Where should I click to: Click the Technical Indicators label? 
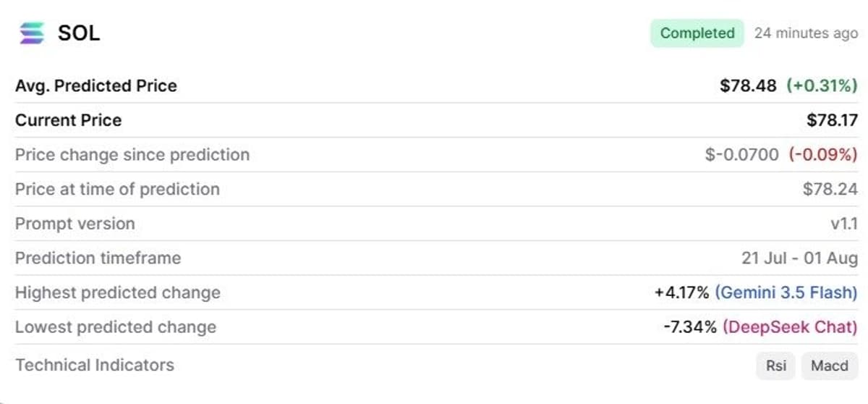[x=95, y=365]
